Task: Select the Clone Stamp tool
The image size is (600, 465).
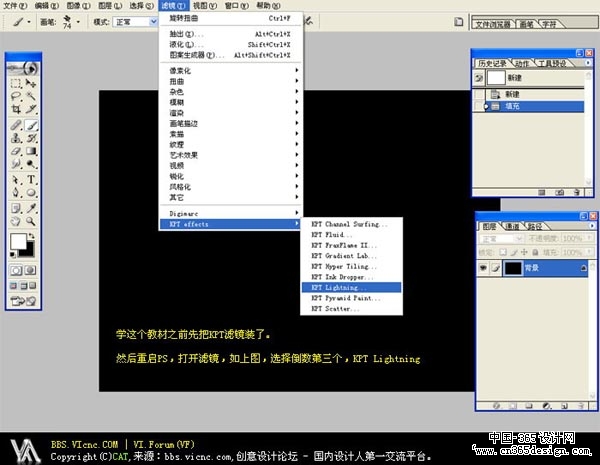Action: tap(16, 138)
